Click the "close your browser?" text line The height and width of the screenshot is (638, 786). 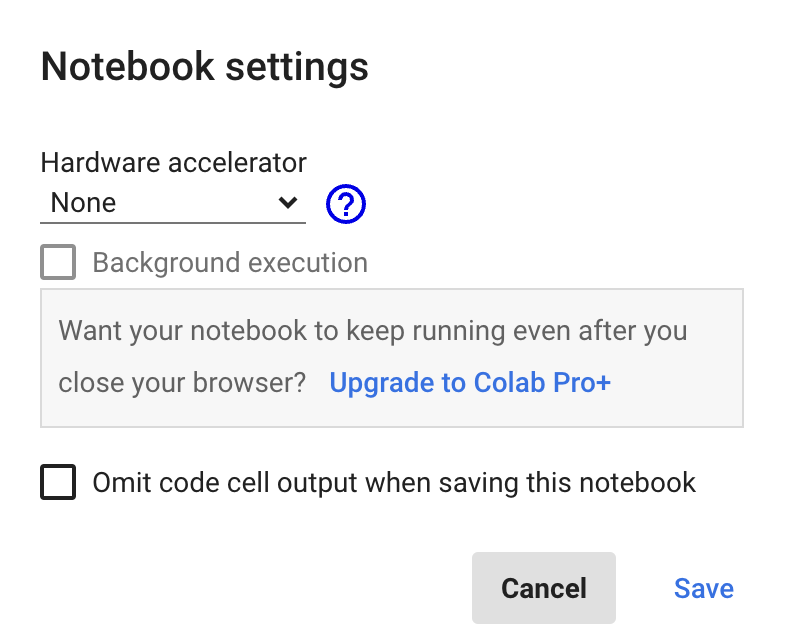(x=182, y=383)
